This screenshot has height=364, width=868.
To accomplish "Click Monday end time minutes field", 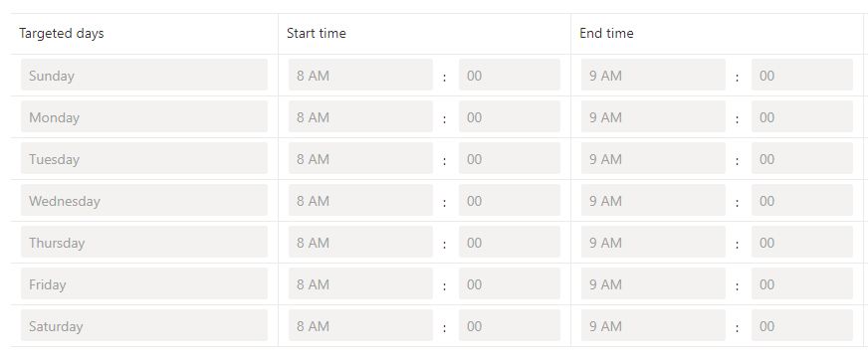I will pos(802,116).
